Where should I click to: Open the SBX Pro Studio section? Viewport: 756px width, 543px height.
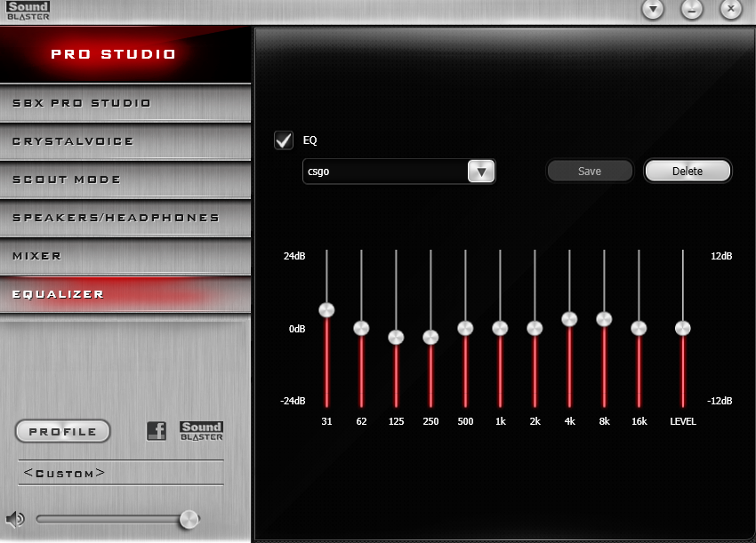tap(125, 103)
